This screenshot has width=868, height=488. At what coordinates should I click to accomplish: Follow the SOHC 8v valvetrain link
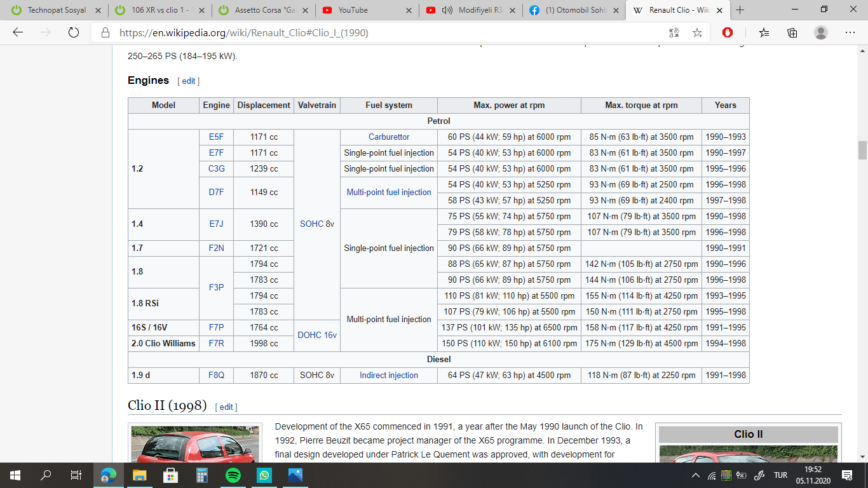[x=317, y=224]
